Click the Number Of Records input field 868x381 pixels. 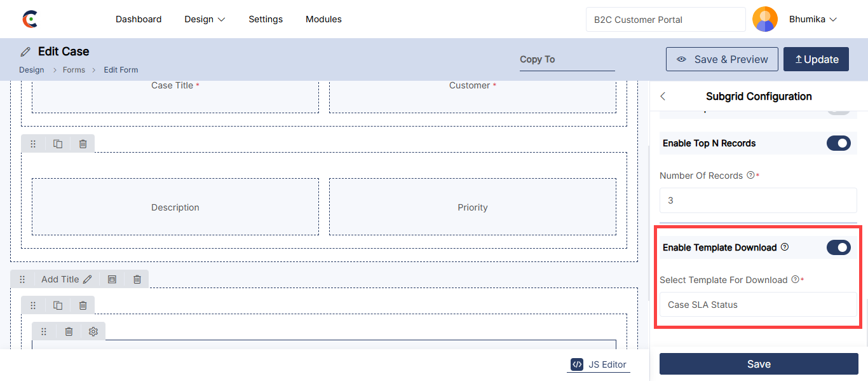(758, 200)
